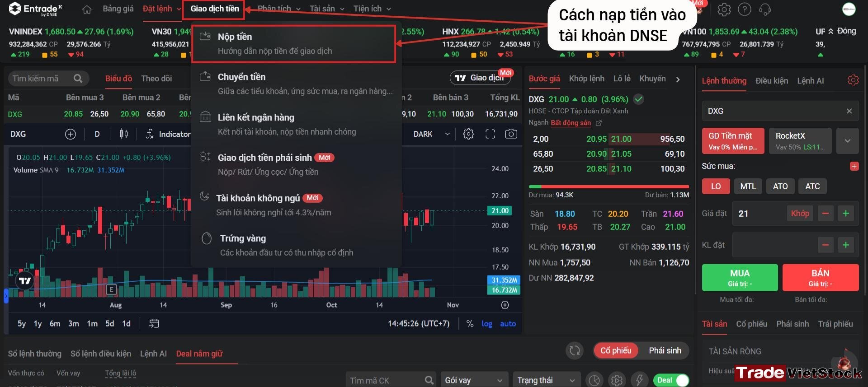Select MTL order type
The height and width of the screenshot is (387, 868).
748,187
